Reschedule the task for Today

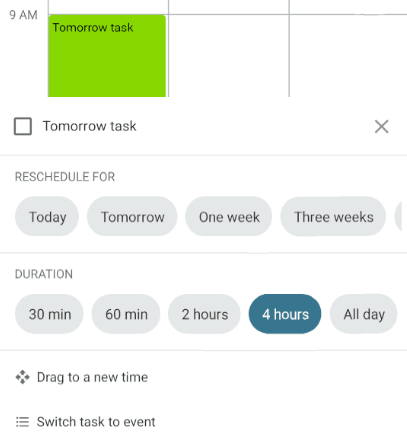point(47,217)
